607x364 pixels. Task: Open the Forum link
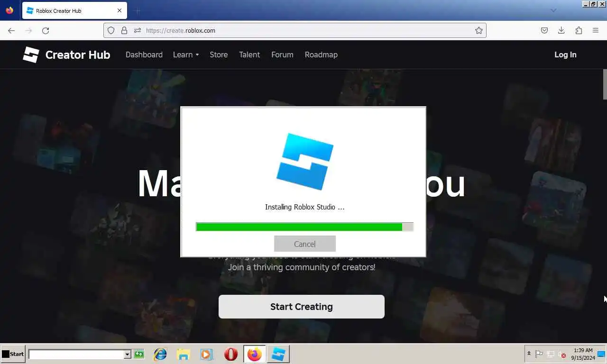click(282, 55)
